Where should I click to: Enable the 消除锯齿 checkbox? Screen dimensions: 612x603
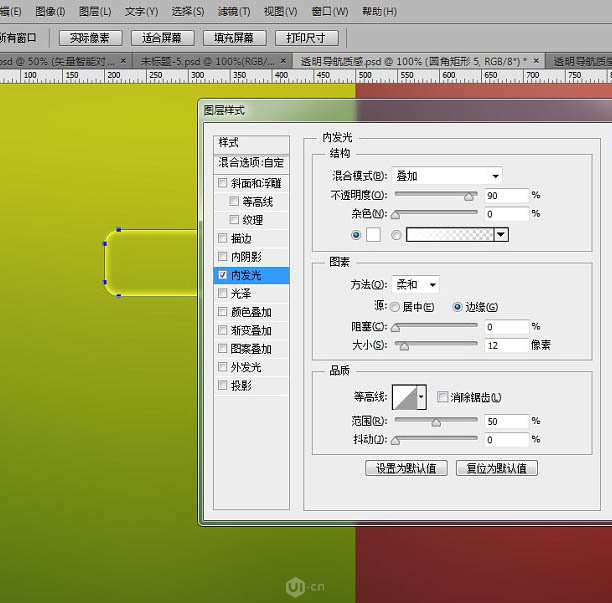tap(442, 397)
